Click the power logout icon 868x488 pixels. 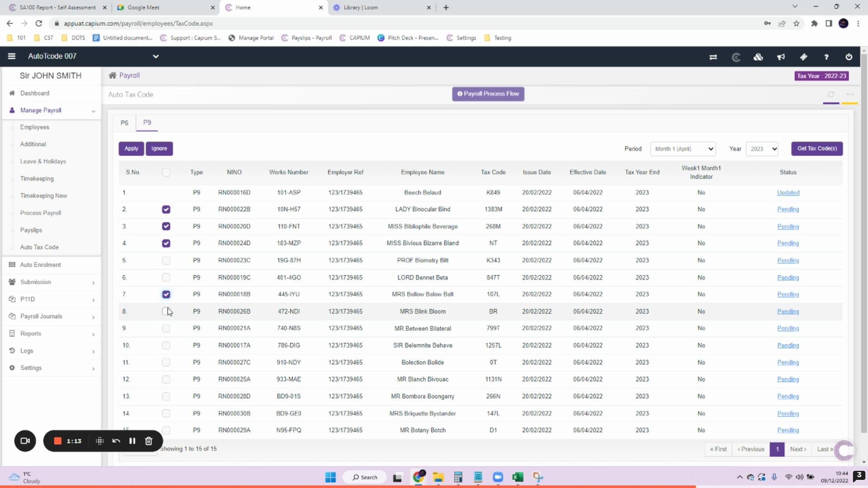pyautogui.click(x=849, y=57)
